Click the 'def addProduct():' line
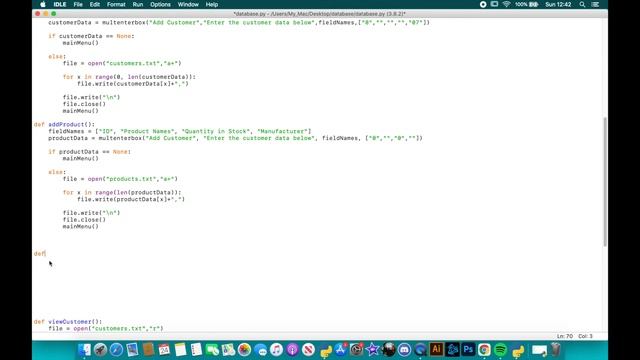Image resolution: width=640 pixels, height=360 pixels. coord(64,124)
